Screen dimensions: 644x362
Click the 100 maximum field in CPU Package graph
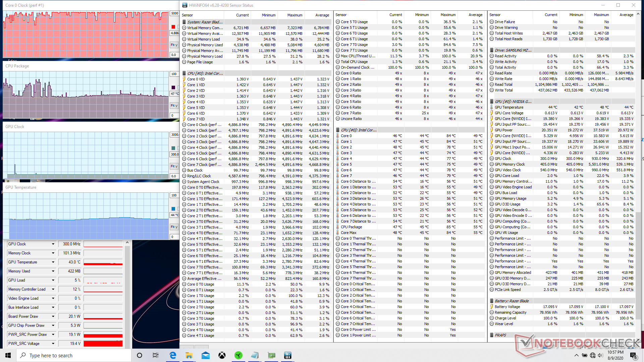coord(174,74)
